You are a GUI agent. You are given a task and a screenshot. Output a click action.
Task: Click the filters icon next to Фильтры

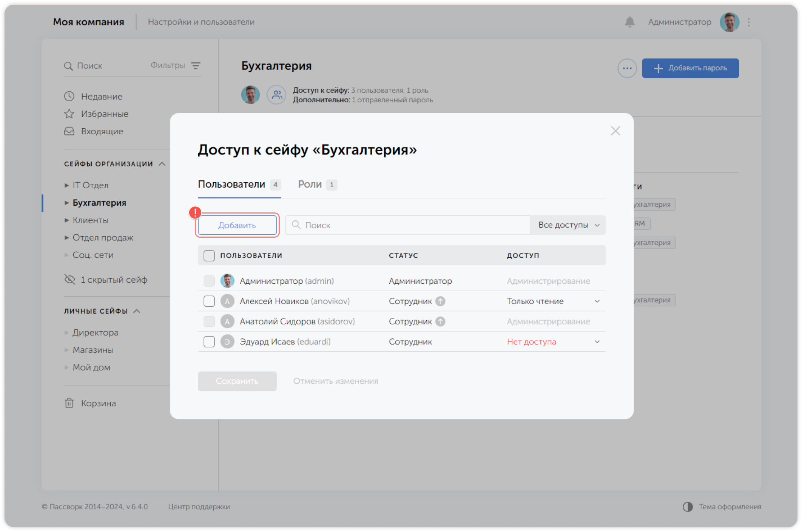point(196,66)
